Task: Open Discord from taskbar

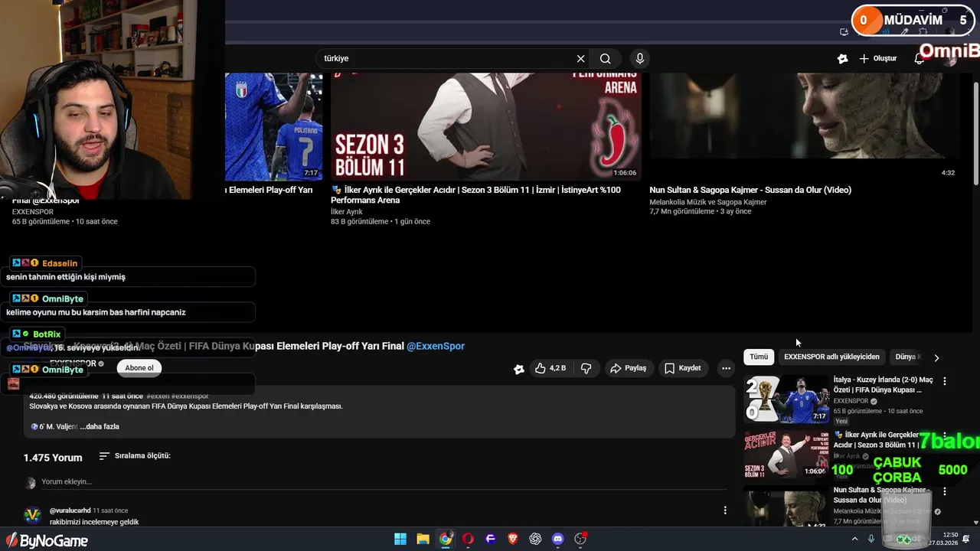Action: pyautogui.click(x=557, y=540)
